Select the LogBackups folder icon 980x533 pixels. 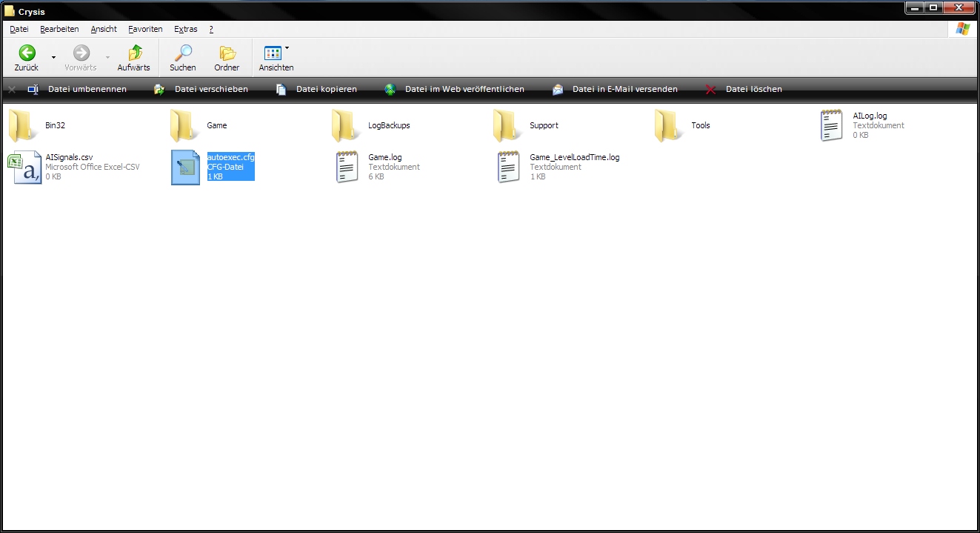347,125
